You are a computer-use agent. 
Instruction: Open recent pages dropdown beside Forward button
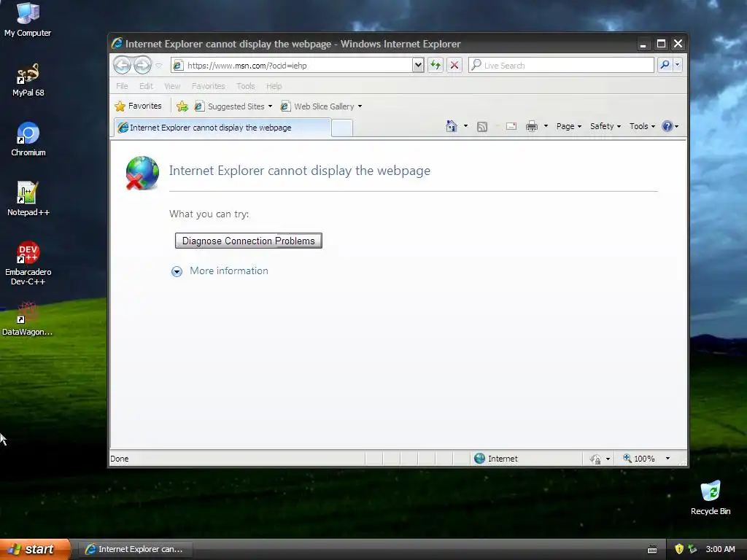[159, 66]
